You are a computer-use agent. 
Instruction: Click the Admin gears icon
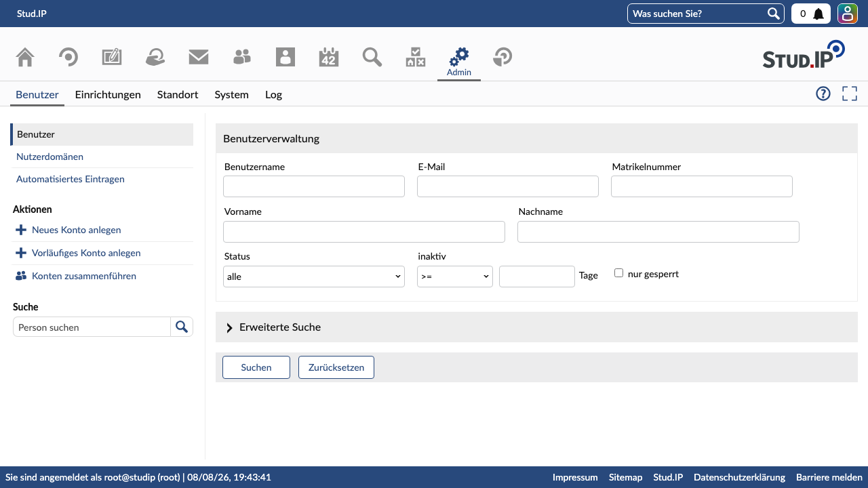point(459,57)
